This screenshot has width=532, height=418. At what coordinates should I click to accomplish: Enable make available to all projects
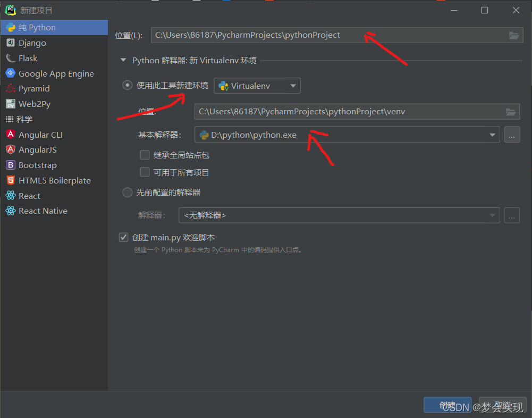145,172
